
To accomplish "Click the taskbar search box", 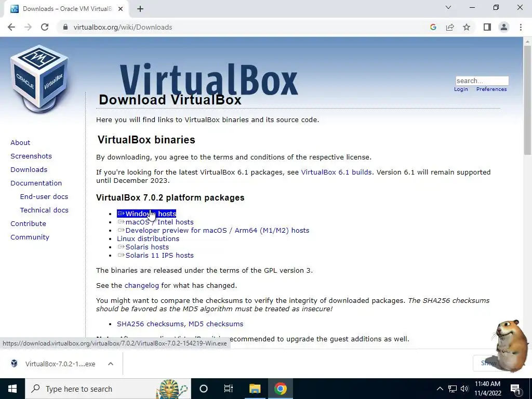I will point(108,389).
